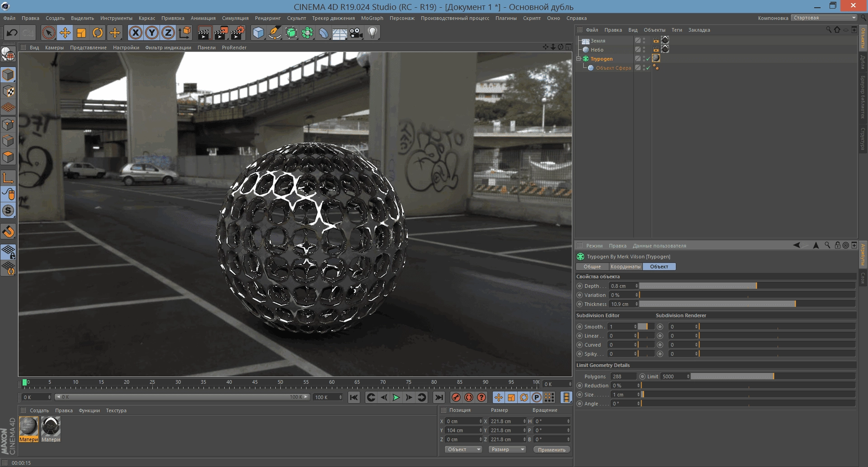Switch to the Общие tab
Image resolution: width=868 pixels, height=467 pixels.
click(592, 267)
